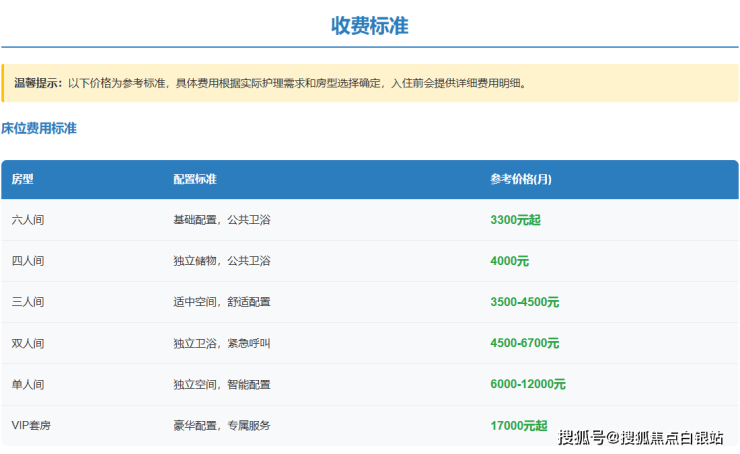The width and height of the screenshot is (740, 454).
Task: Select the 六人间 room type cell
Action: pyautogui.click(x=28, y=220)
